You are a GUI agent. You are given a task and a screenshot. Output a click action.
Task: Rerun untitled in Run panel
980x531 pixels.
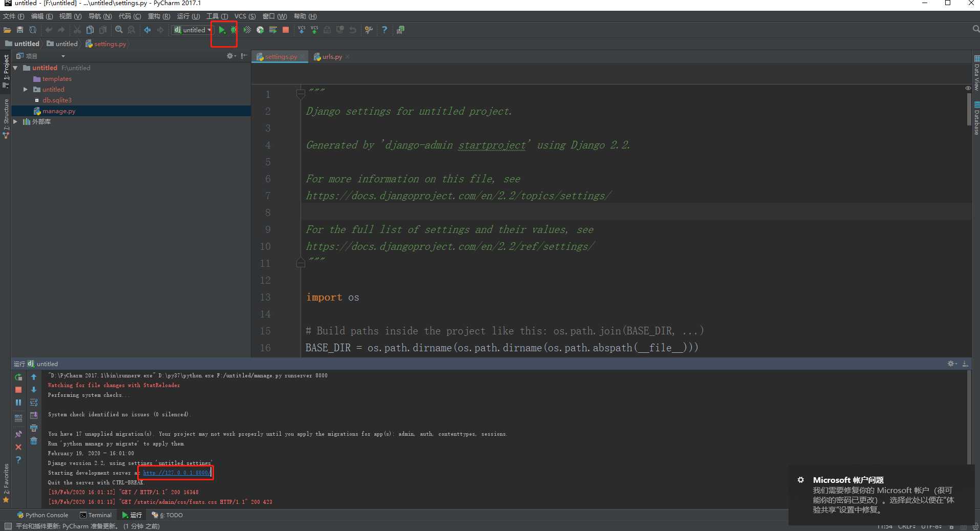pos(18,377)
